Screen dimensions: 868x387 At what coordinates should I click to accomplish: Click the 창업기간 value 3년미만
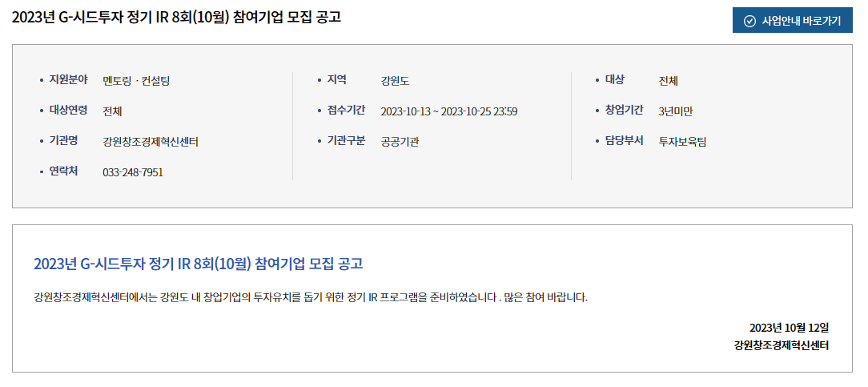(675, 111)
